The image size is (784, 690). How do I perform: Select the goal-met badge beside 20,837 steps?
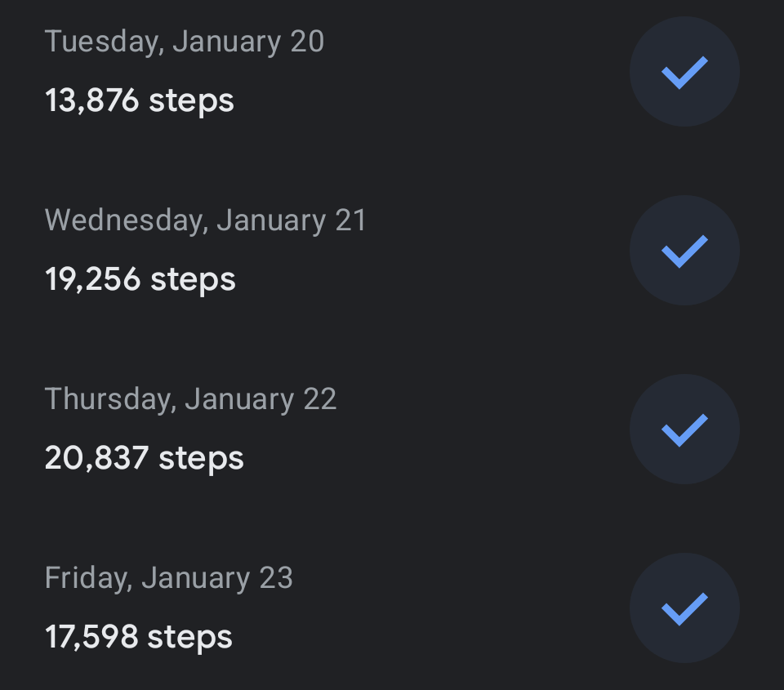(x=684, y=430)
